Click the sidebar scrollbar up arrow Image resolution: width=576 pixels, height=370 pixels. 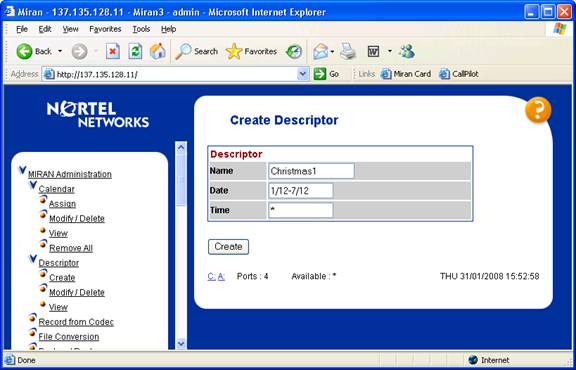click(181, 148)
